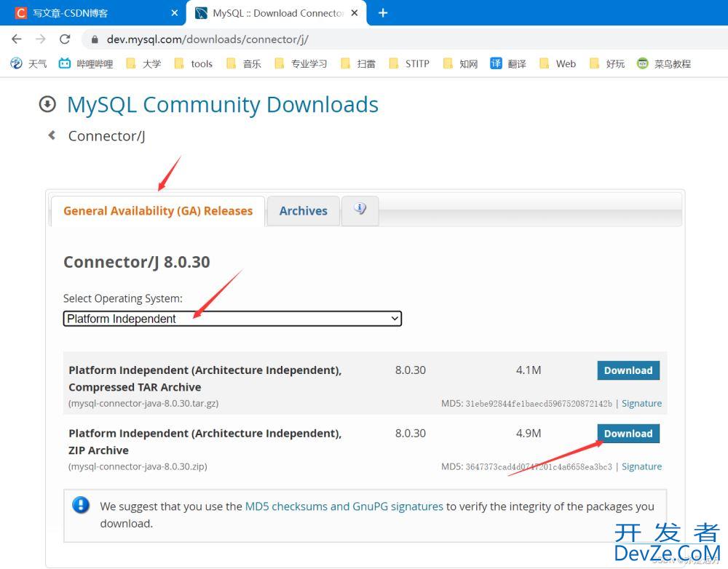
Task: Select the MySQL Download Connector browser tab
Action: 276,13
